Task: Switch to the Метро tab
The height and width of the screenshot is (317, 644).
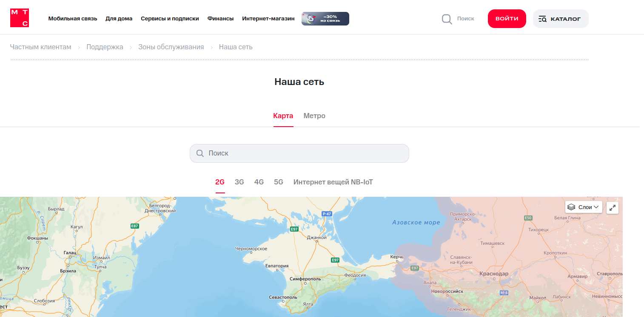Action: tap(314, 116)
